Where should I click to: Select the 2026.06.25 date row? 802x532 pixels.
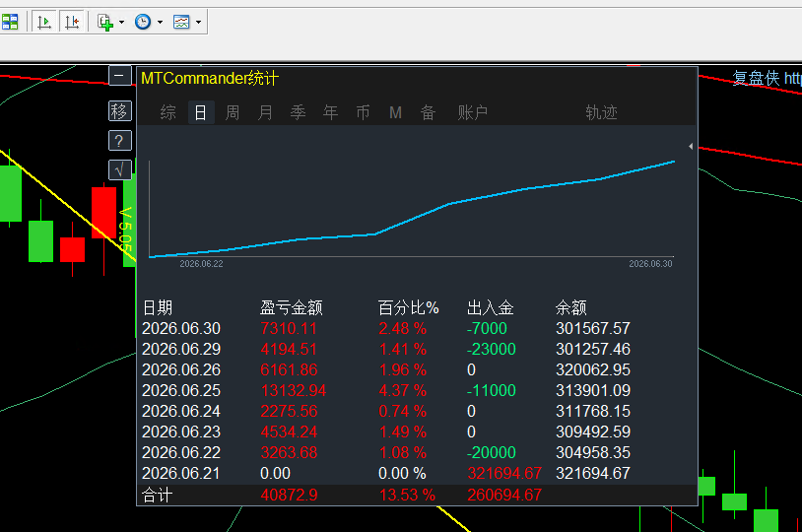point(181,391)
